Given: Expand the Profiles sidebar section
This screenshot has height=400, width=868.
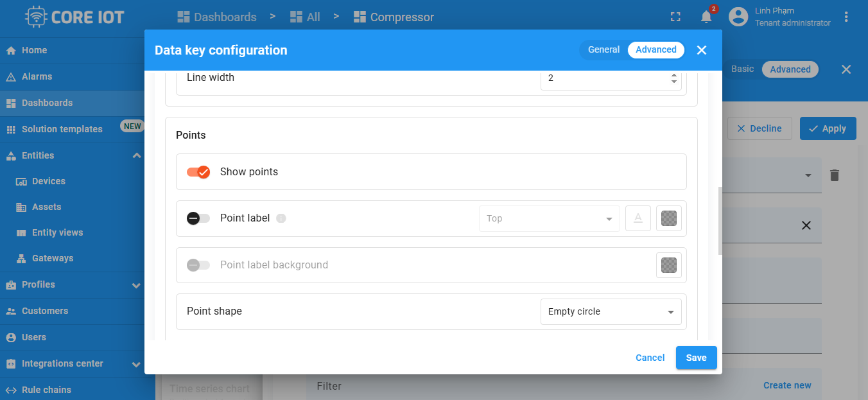Looking at the screenshot, I should click(x=136, y=285).
